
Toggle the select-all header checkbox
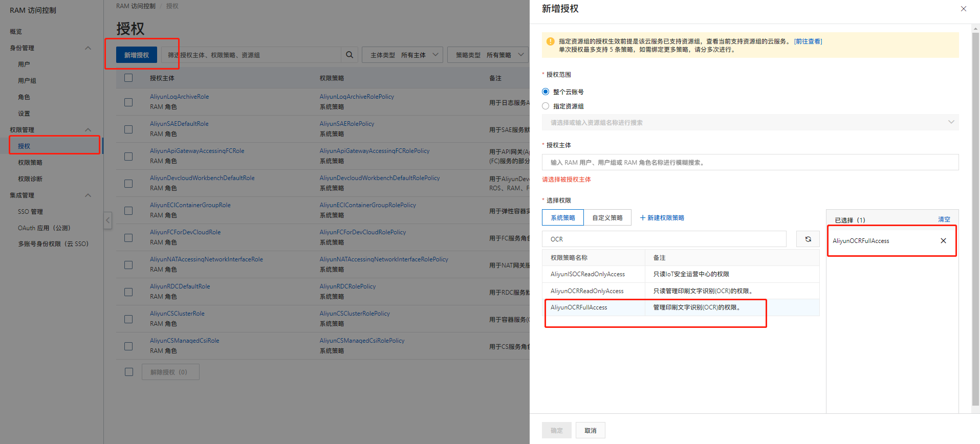[128, 78]
